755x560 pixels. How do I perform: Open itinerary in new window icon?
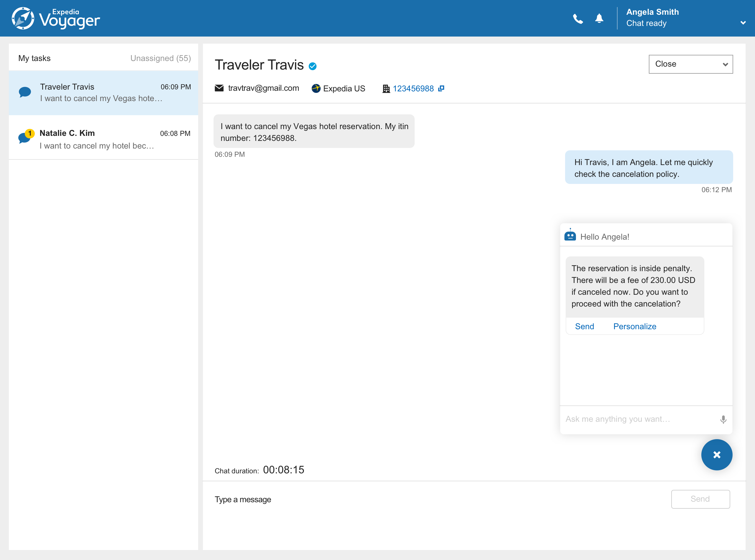tap(441, 88)
